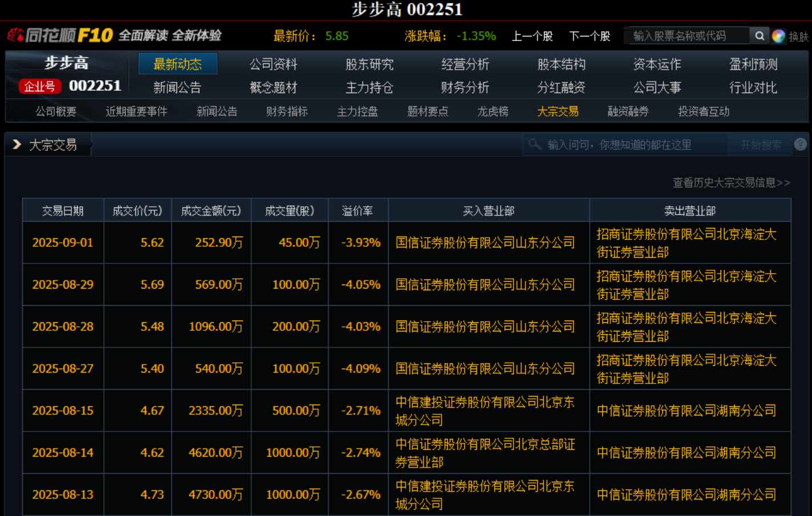Open the 概念题材 tab

[274, 87]
